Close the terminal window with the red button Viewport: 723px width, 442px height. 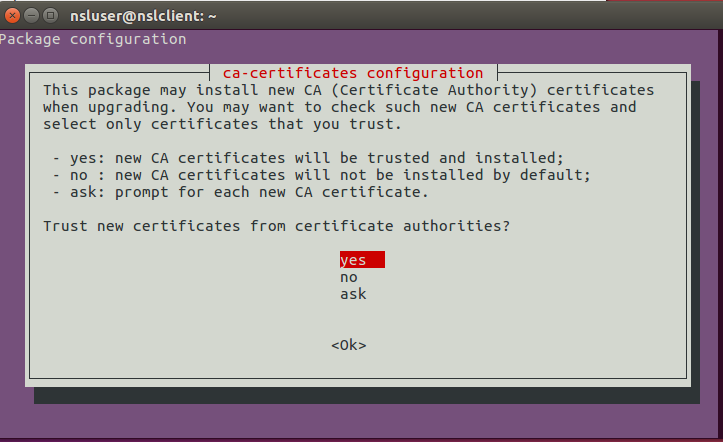point(12,16)
